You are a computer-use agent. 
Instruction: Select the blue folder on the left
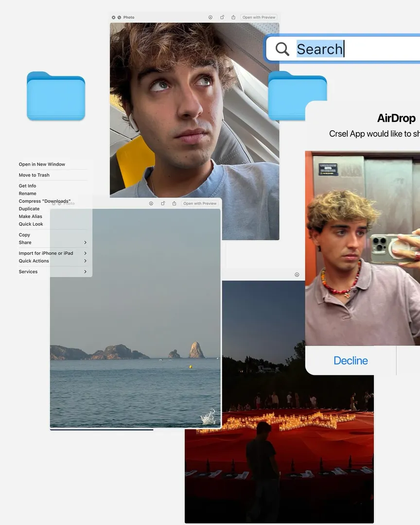click(56, 96)
